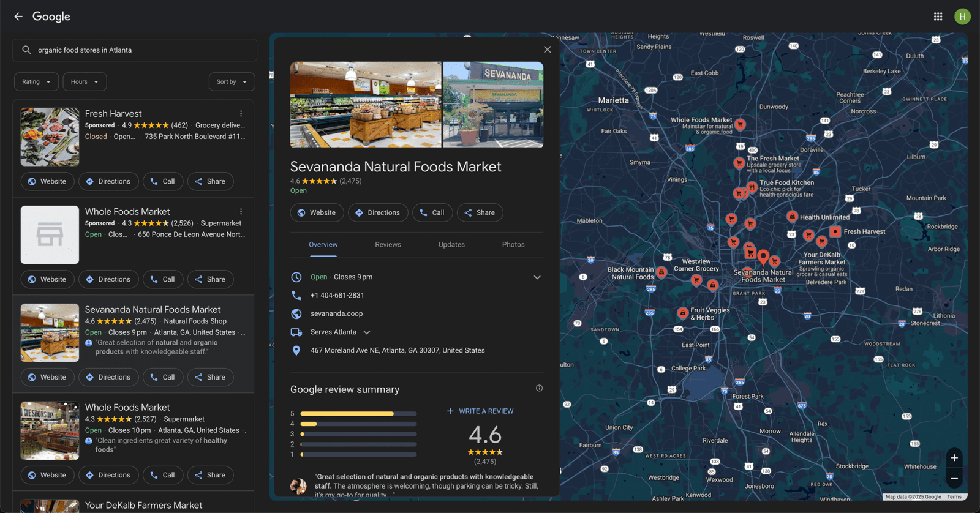
Task: Click phone number +1 404-681-2831
Action: (337, 295)
